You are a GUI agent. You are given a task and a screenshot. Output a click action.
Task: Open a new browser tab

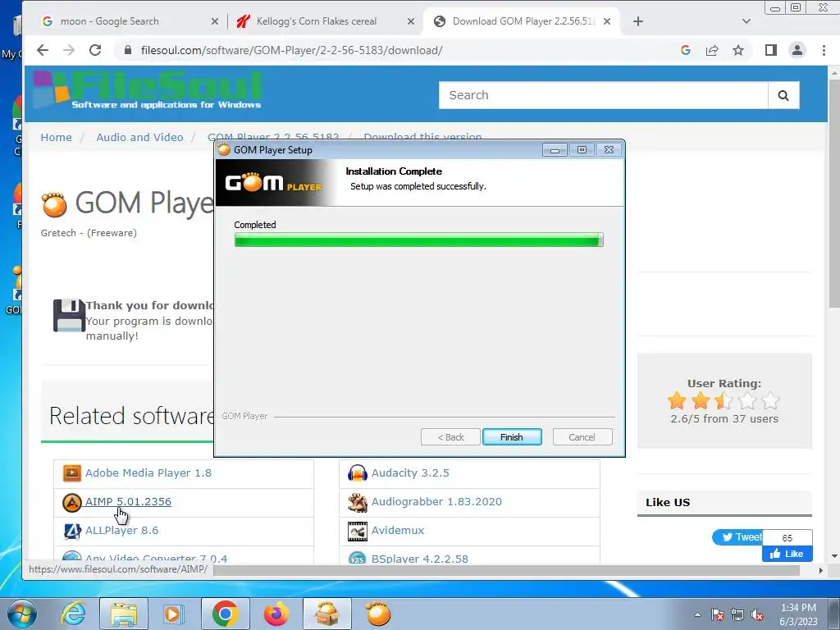637,21
